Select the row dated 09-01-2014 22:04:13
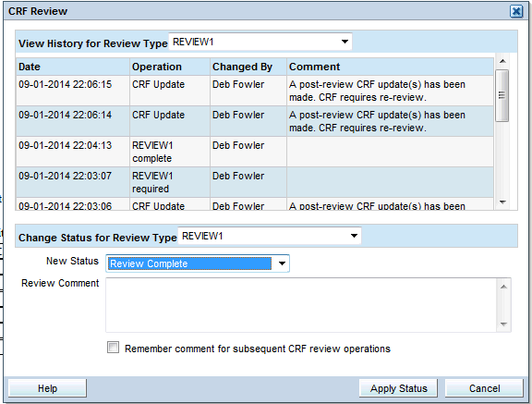 click(255, 152)
